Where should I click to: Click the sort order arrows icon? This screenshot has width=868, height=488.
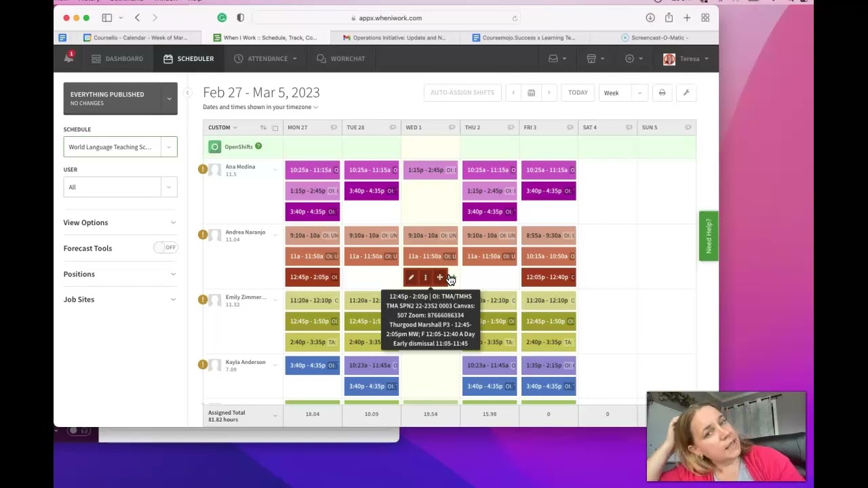click(263, 127)
